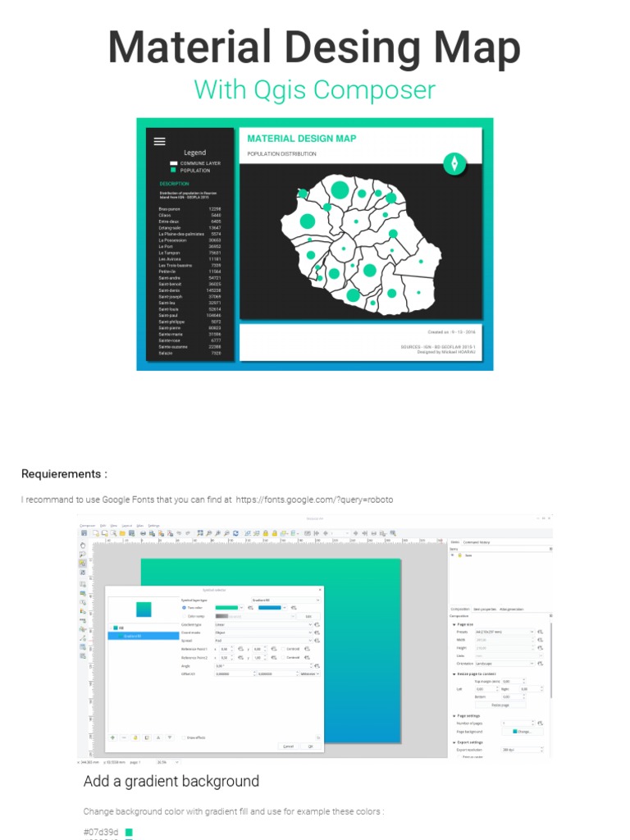Click the Page background Change button

(523, 731)
